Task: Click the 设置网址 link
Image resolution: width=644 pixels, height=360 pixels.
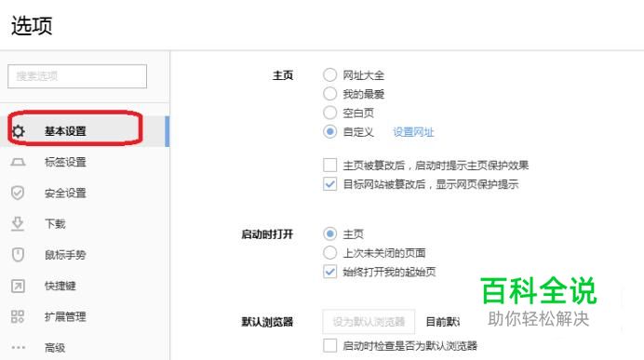Action: [413, 132]
